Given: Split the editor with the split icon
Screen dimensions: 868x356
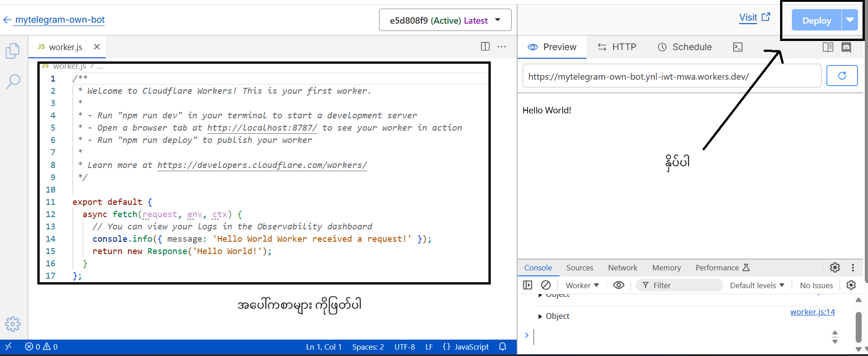Looking at the screenshot, I should pos(485,46).
